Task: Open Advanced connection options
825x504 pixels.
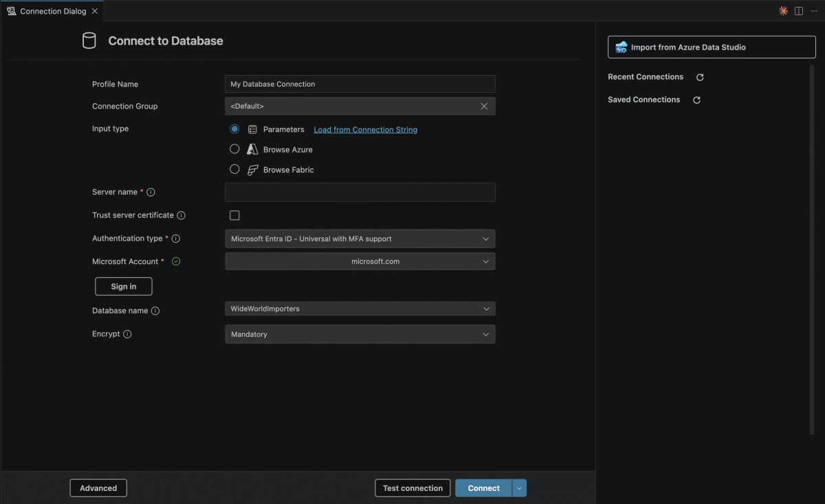Action: (x=98, y=488)
